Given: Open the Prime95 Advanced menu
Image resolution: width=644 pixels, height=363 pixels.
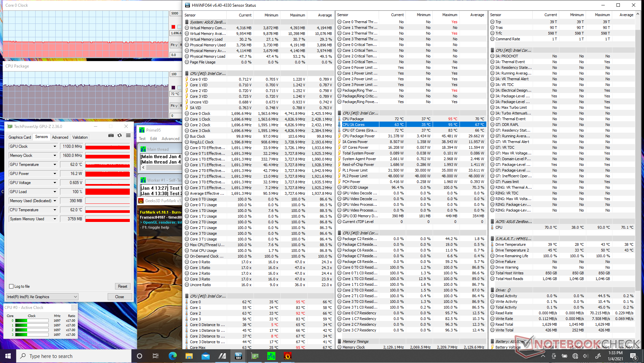Looking at the screenshot, I should pyautogui.click(x=170, y=139).
